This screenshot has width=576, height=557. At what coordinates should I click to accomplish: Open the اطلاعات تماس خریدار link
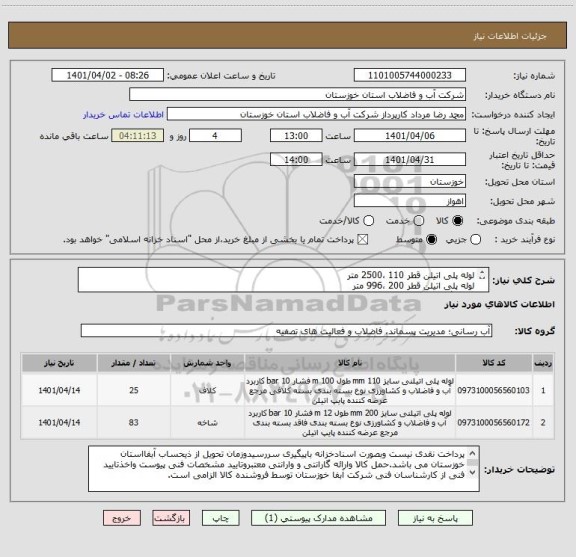pyautogui.click(x=123, y=115)
